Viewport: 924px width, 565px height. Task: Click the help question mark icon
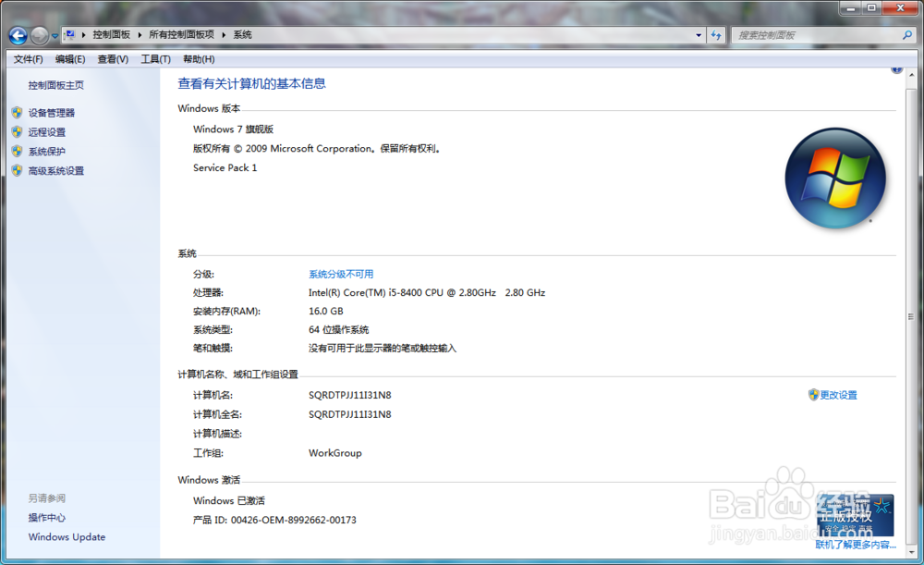(x=896, y=69)
